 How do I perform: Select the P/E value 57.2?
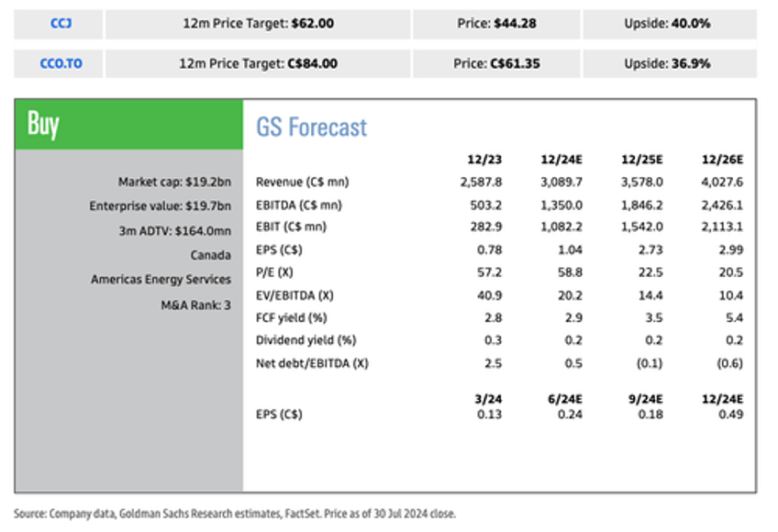point(490,272)
